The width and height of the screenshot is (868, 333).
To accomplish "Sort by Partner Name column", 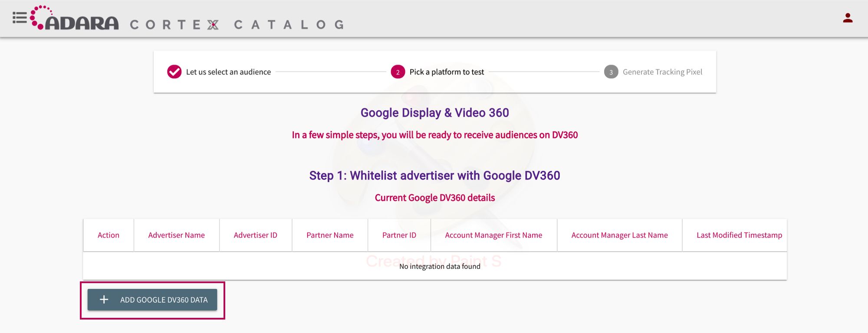I will tap(330, 235).
